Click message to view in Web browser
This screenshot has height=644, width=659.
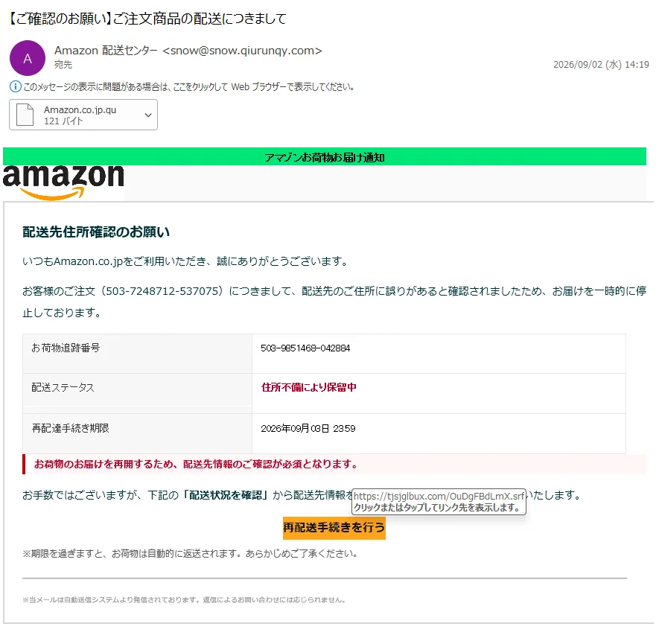pos(189,87)
